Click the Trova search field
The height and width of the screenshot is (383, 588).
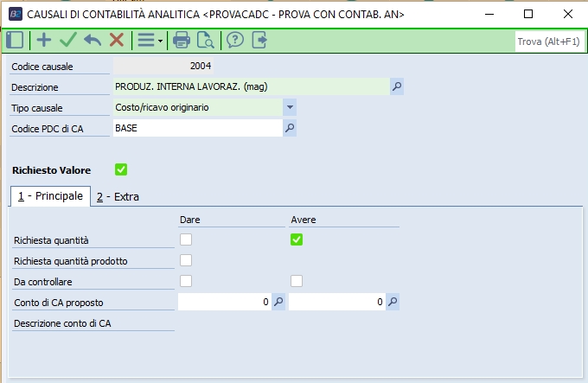(546, 41)
